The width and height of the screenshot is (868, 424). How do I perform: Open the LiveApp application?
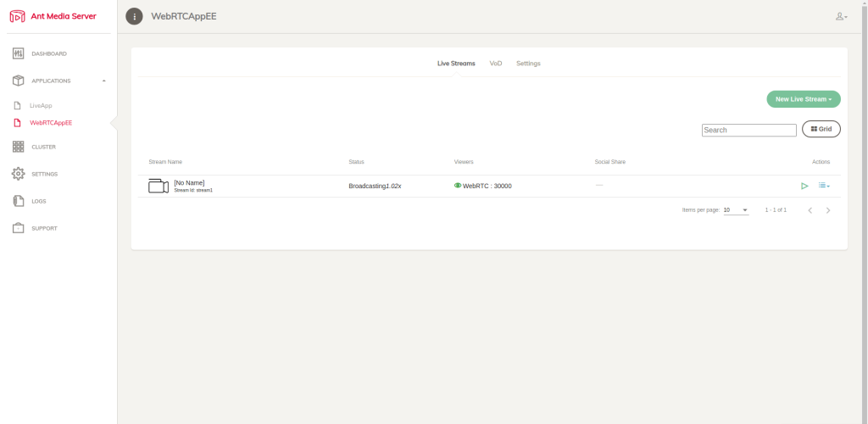coord(41,105)
